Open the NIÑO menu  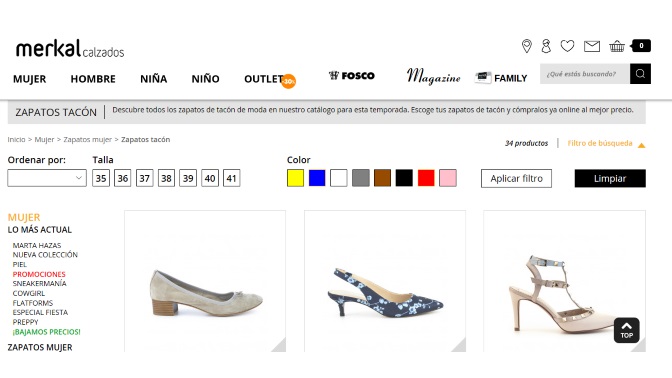[205, 78]
